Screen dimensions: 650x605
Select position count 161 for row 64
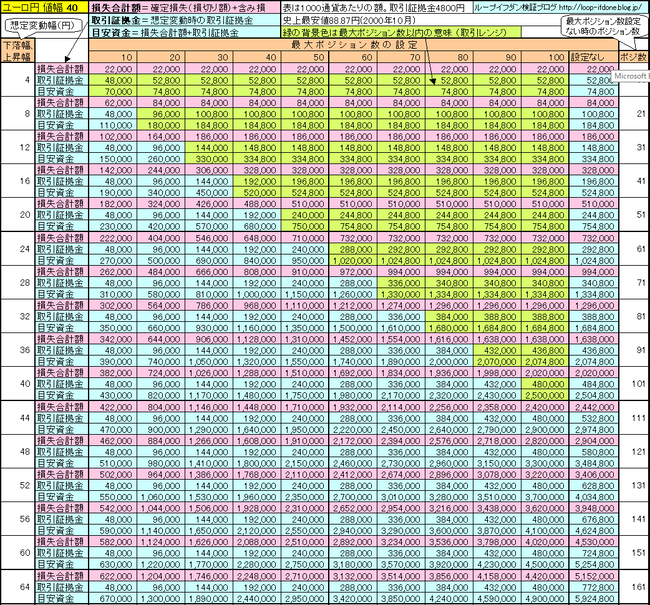click(x=634, y=587)
